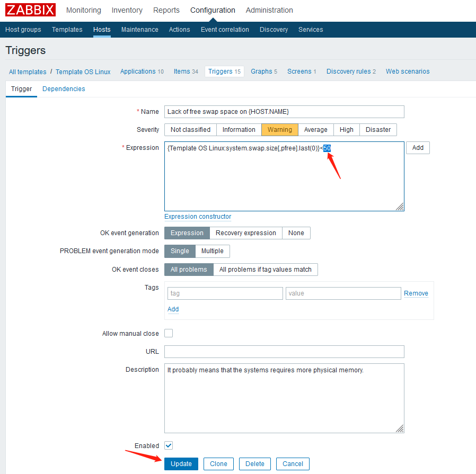This screenshot has width=476, height=474.
Task: Add a new tag row
Action: [x=173, y=309]
